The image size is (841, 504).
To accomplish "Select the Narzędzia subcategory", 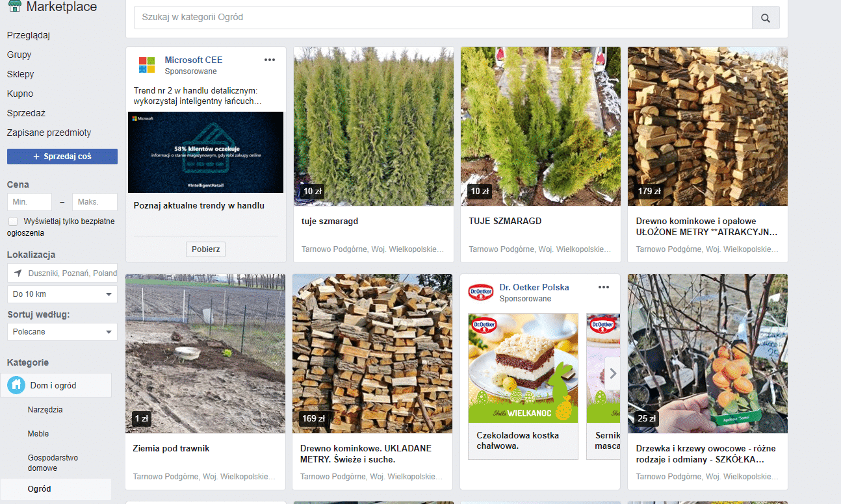I will (45, 410).
